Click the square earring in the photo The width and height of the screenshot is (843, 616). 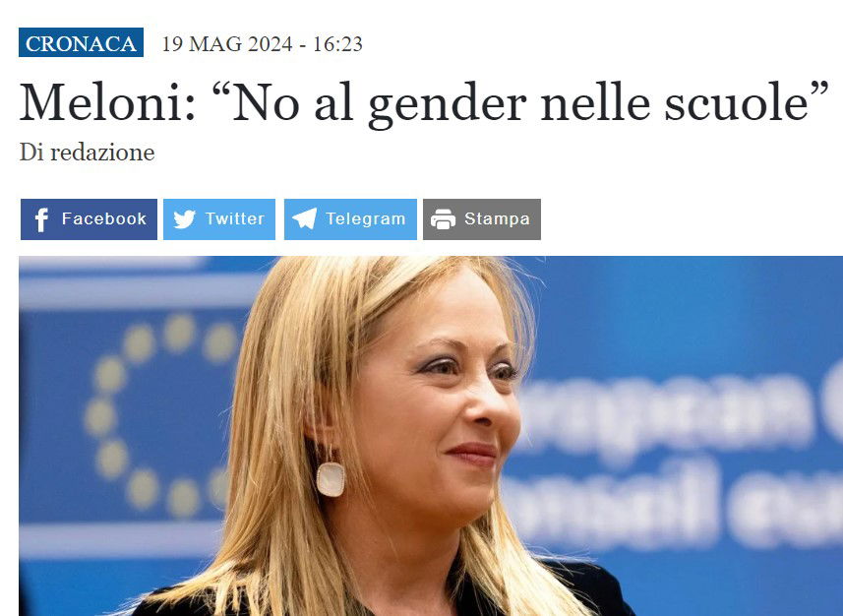tap(331, 479)
